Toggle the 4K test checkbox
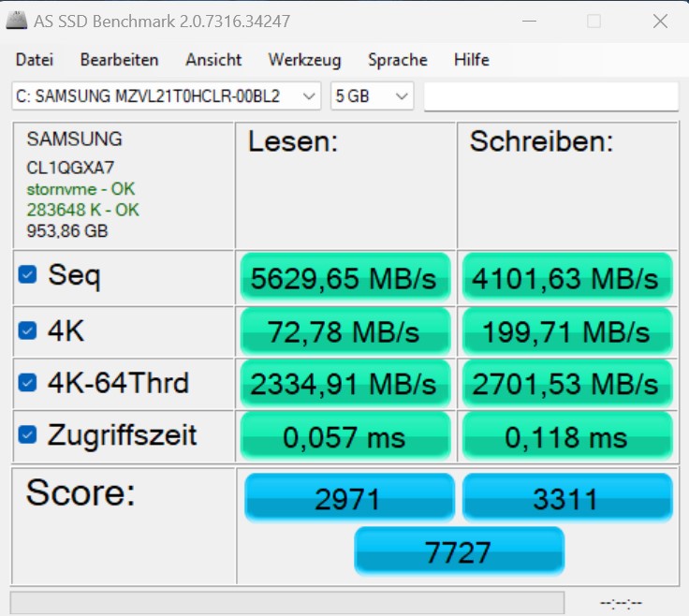Screen dimensions: 689x616 click(28, 330)
